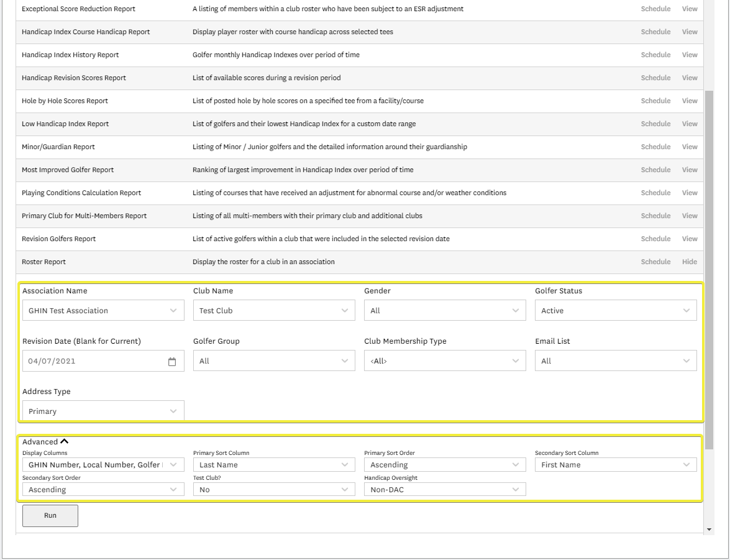Open calendar picker in Revision Date field
Image resolution: width=730 pixels, height=560 pixels.
tap(173, 362)
